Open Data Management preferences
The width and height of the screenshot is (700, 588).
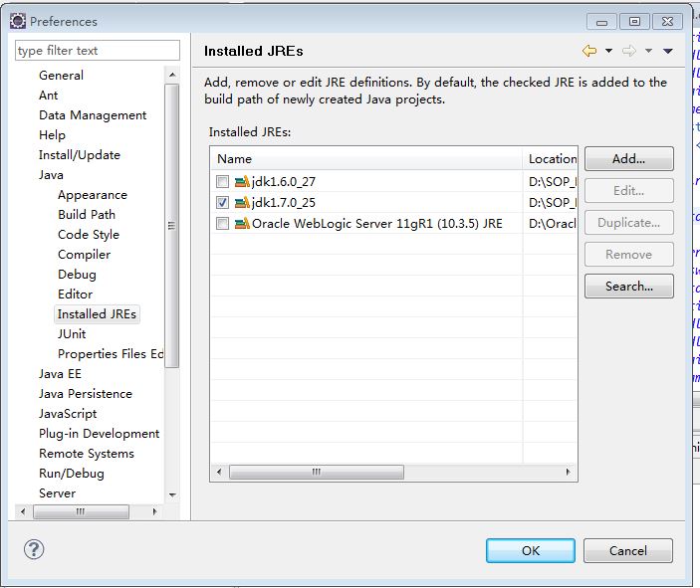click(93, 115)
